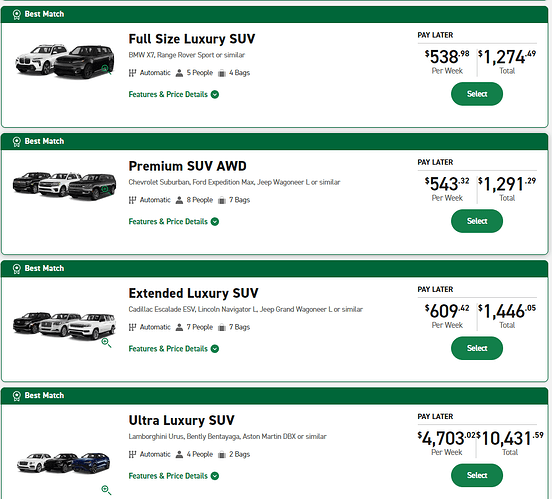Open the Extended Luxury SUV car thumbnail
The width and height of the screenshot is (552, 499).
[64, 326]
